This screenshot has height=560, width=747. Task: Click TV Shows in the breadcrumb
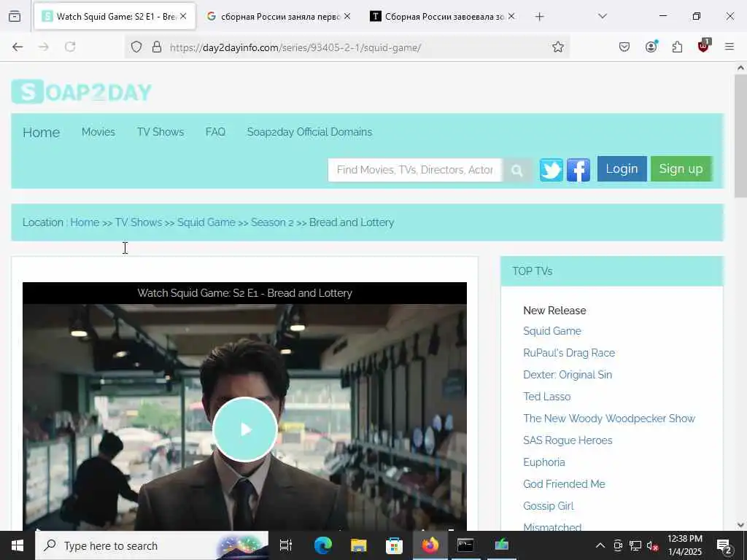point(139,222)
